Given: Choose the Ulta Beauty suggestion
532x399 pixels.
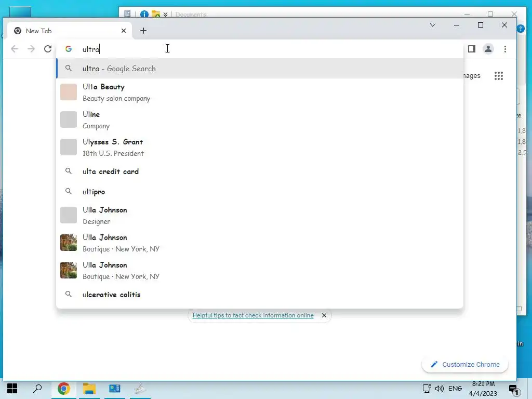Looking at the screenshot, I should tap(260, 92).
